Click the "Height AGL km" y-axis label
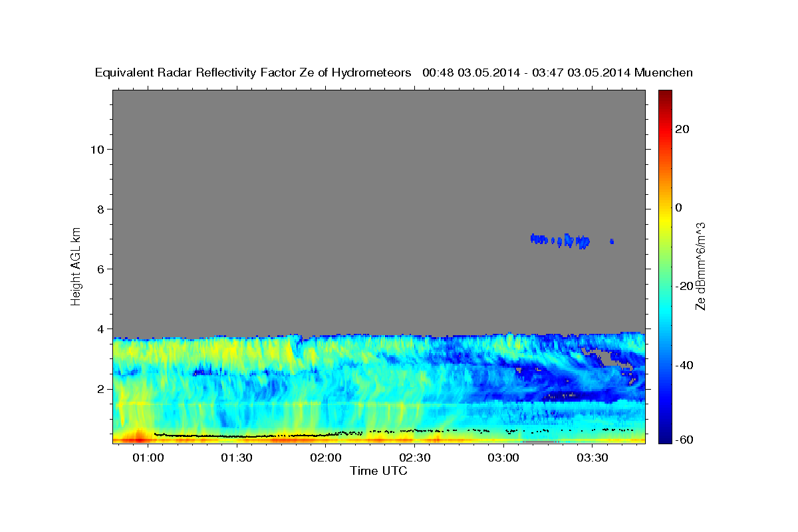 pyautogui.click(x=76, y=265)
